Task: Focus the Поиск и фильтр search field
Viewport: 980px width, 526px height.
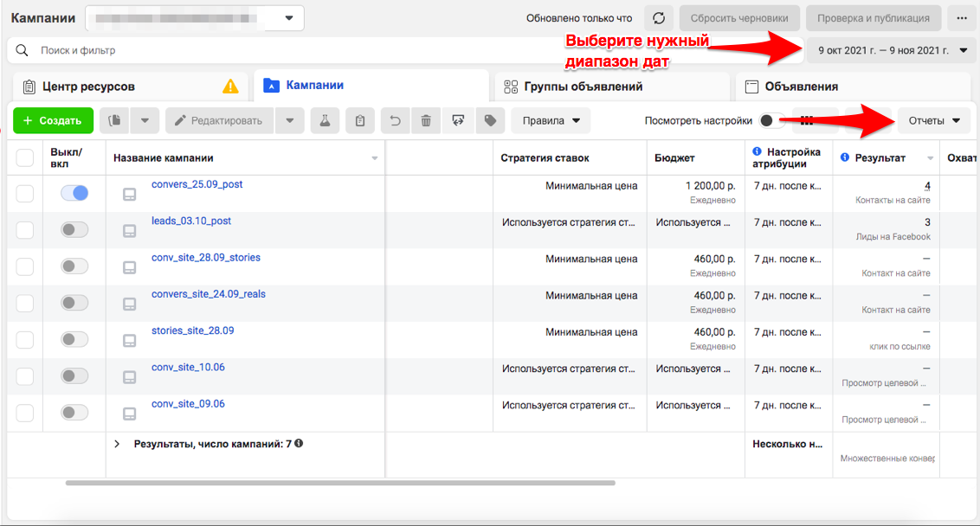Action: point(405,50)
